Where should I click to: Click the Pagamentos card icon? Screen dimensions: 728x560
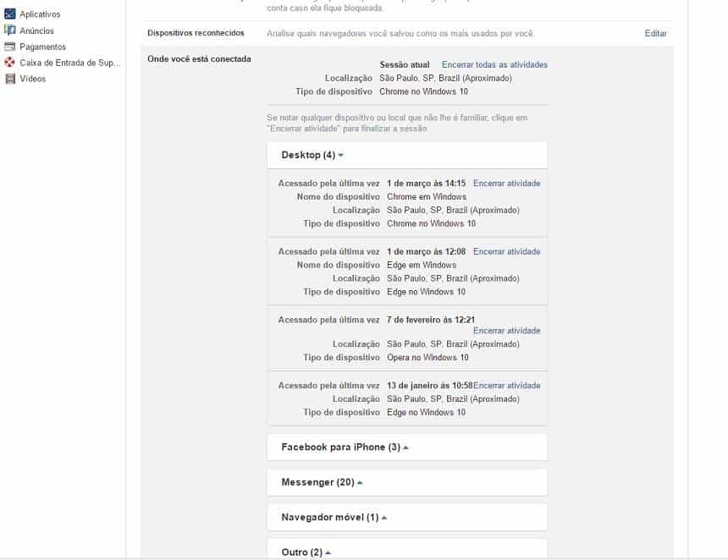tap(10, 47)
